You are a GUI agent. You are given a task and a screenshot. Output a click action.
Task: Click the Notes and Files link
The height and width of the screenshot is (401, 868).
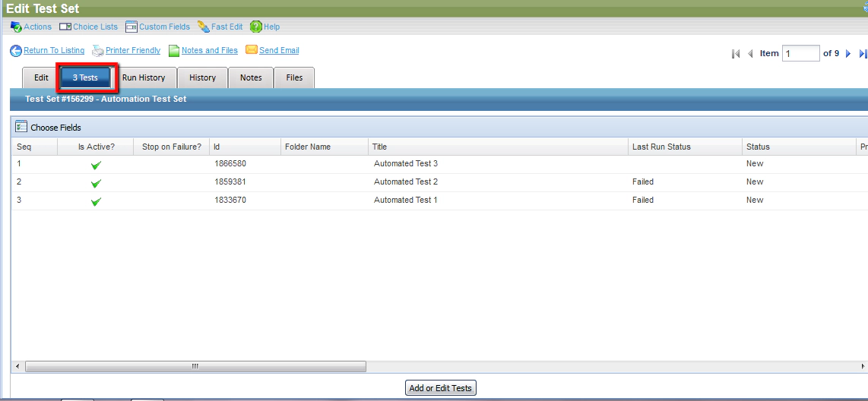coord(210,50)
